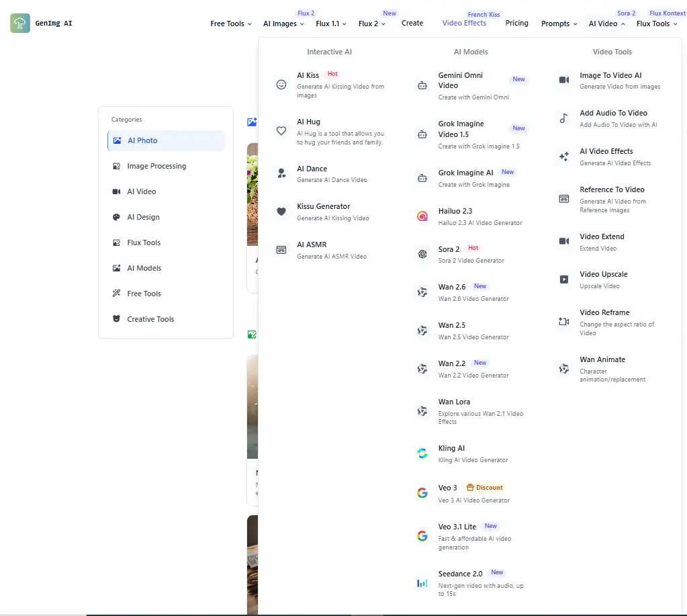Image resolution: width=687 pixels, height=616 pixels.
Task: Open the Flux Tools navbar dropdown
Action: pyautogui.click(x=657, y=24)
